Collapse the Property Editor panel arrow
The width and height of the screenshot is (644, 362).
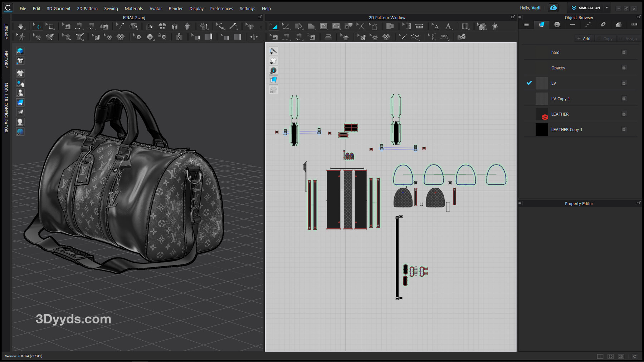point(520,203)
